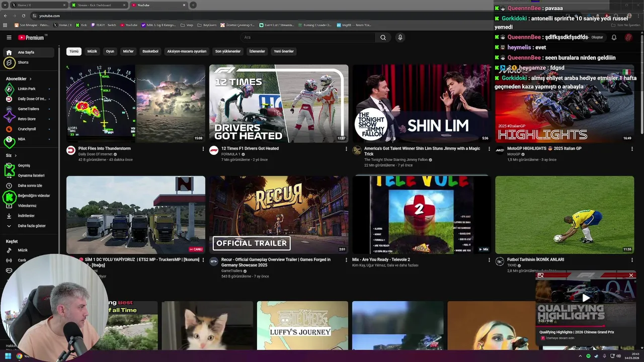Screen dimensions: 644x362
Task: Open Retro Store subscription
Action: [x=28, y=119]
